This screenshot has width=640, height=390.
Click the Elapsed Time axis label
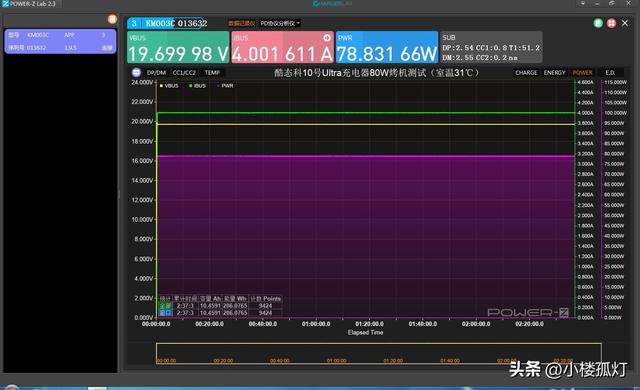[x=365, y=332]
